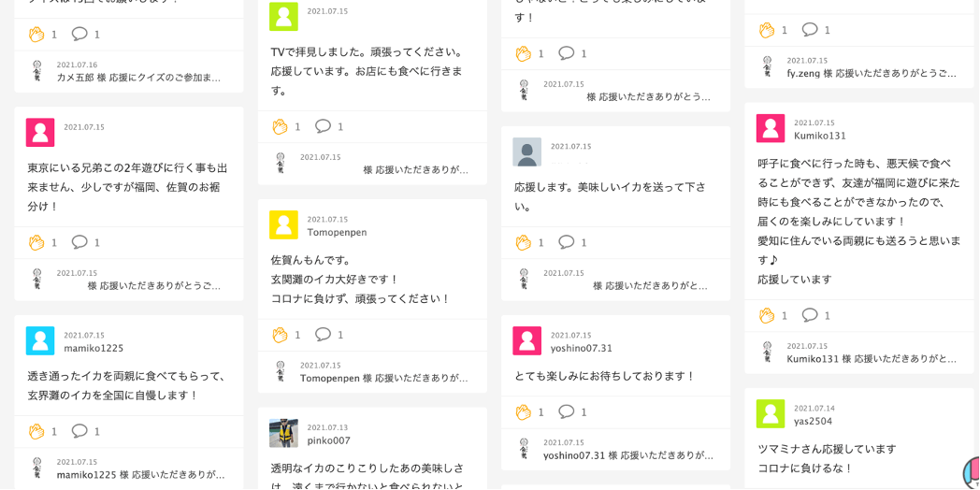Open pinko007's photo avatar

pos(283,434)
